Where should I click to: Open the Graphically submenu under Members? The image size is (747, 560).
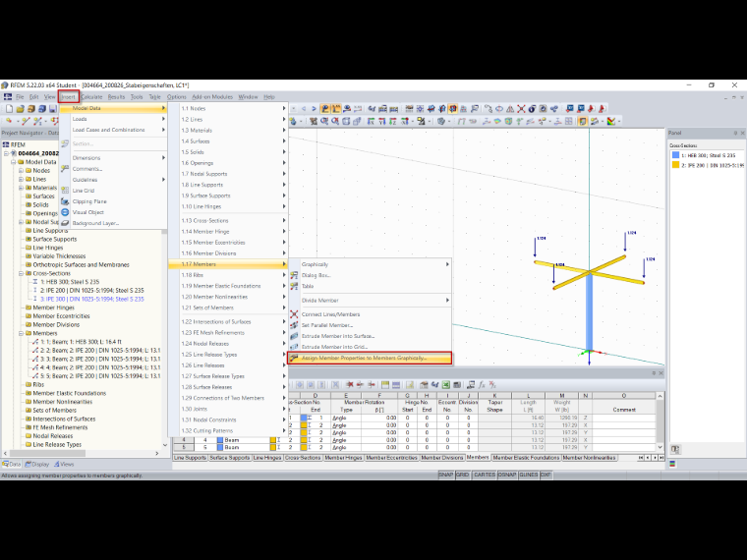[x=370, y=264]
